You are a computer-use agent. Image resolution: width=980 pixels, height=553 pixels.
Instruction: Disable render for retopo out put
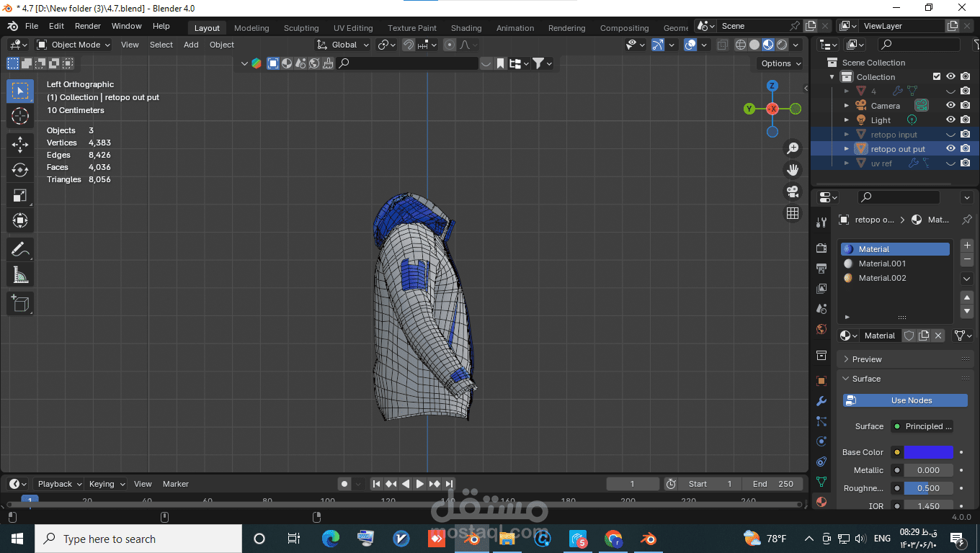point(966,149)
